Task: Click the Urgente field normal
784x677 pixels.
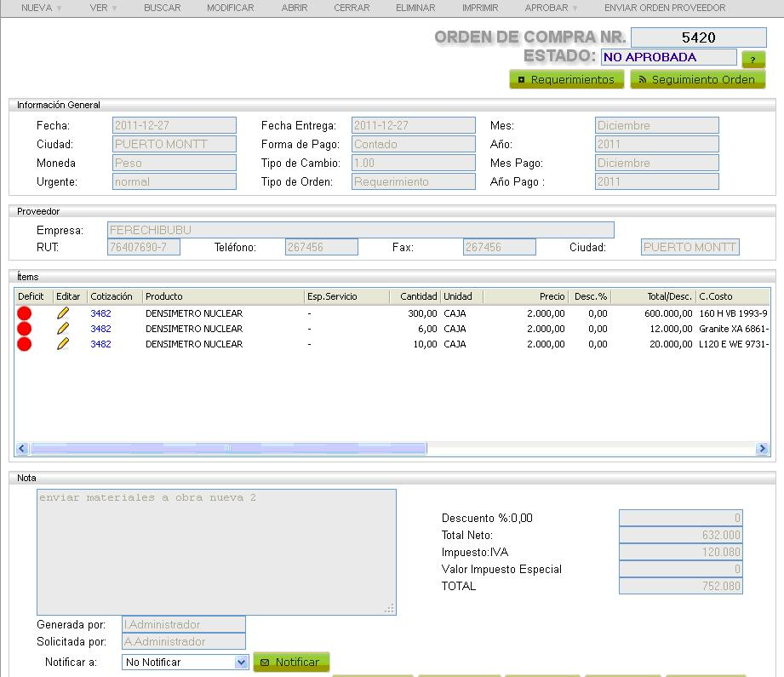Action: (174, 181)
